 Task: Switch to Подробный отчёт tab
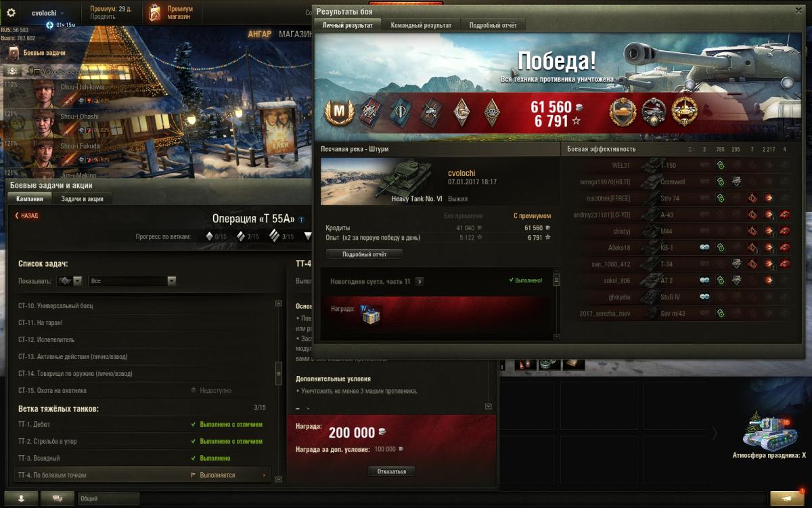493,25
